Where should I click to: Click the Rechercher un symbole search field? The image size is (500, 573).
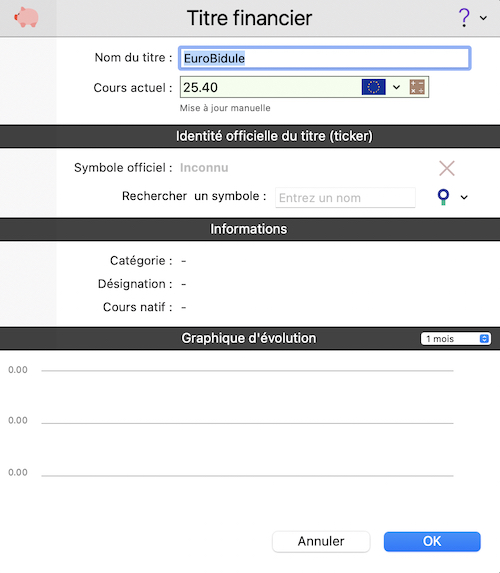[x=345, y=198]
